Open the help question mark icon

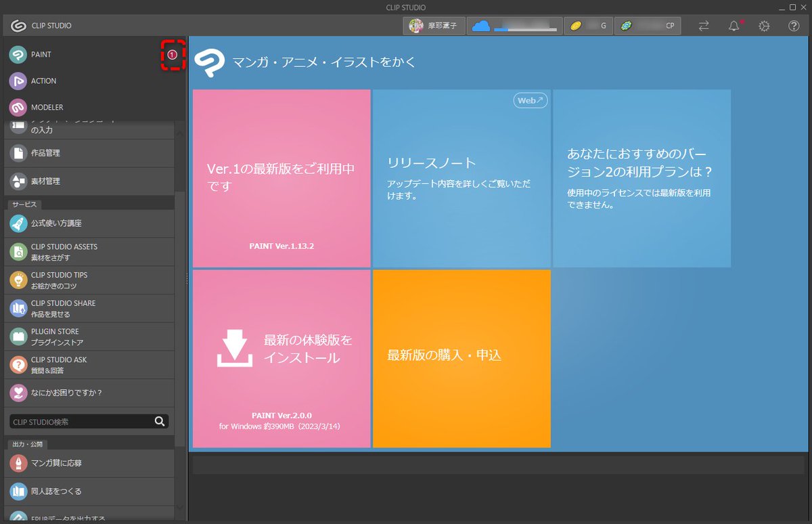click(x=794, y=26)
